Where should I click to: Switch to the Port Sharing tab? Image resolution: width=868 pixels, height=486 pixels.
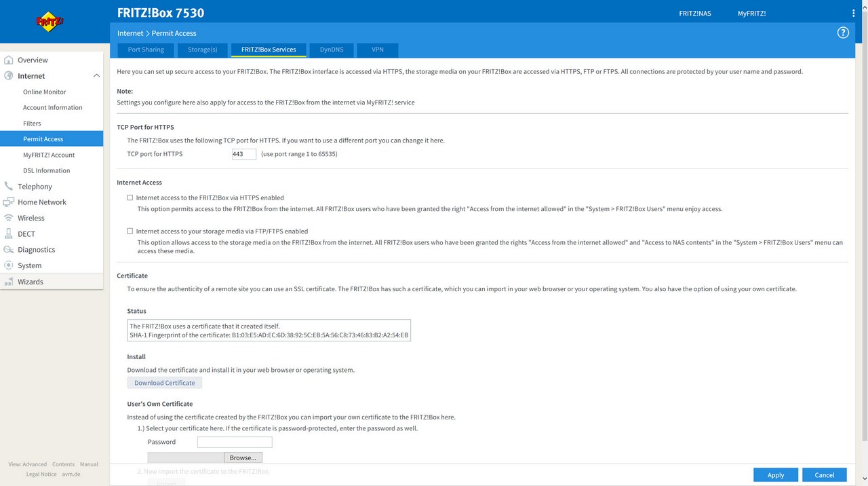(146, 50)
